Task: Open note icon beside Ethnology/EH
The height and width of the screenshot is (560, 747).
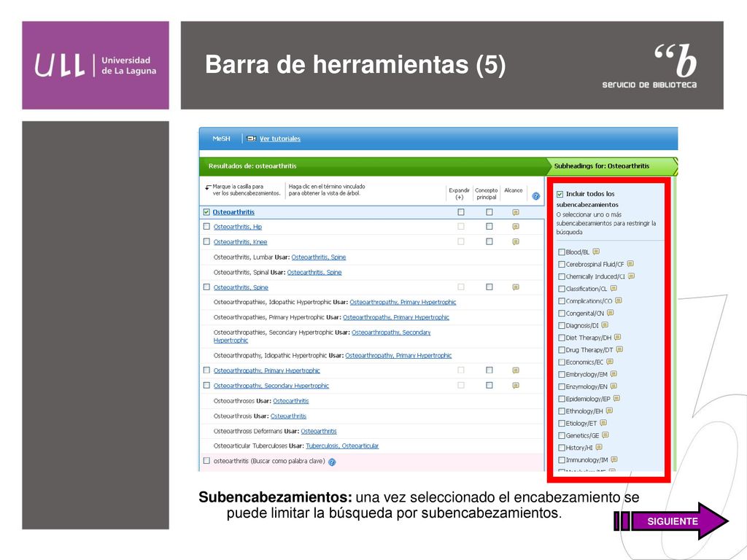Action: click(x=609, y=411)
